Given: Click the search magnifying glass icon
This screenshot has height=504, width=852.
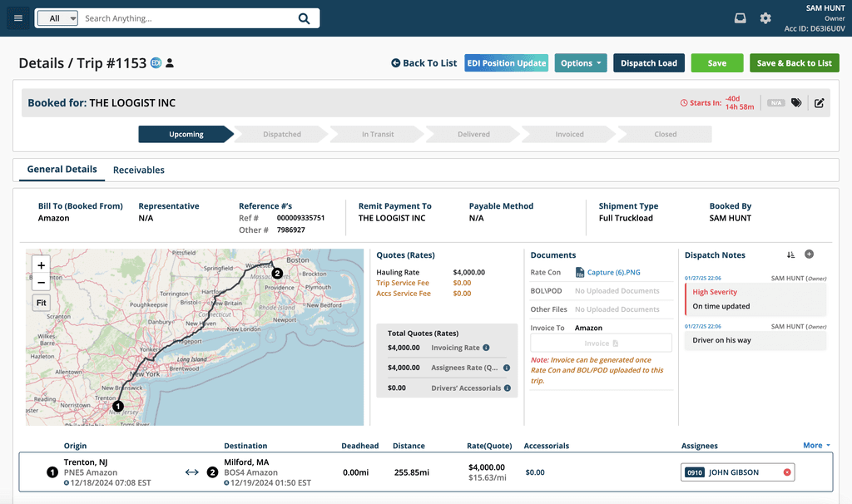Looking at the screenshot, I should pos(304,17).
